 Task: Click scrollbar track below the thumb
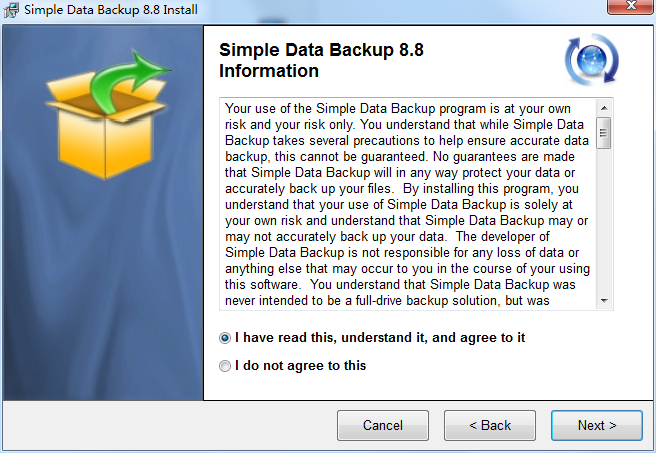click(x=604, y=222)
